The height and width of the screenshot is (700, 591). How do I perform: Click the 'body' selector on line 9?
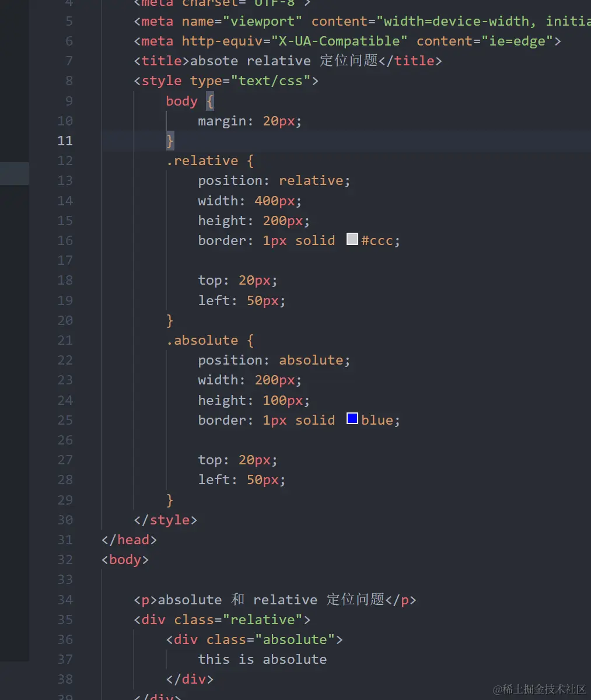[x=182, y=101]
